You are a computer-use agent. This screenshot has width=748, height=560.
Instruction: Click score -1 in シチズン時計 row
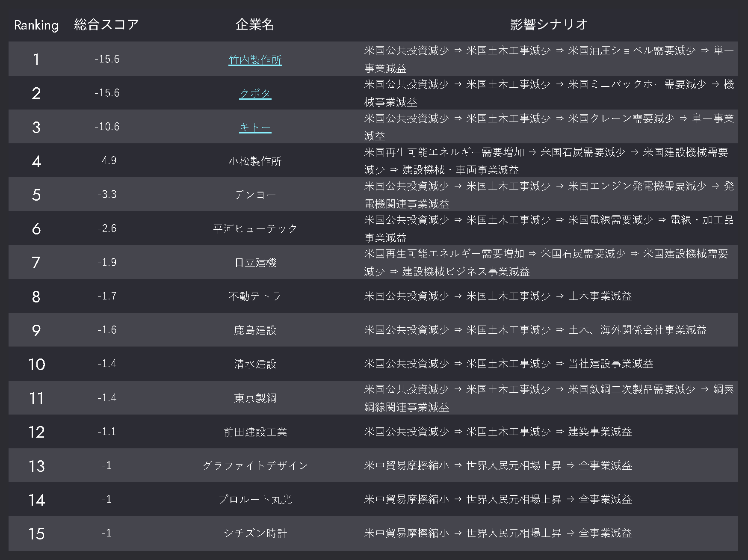[x=107, y=533]
